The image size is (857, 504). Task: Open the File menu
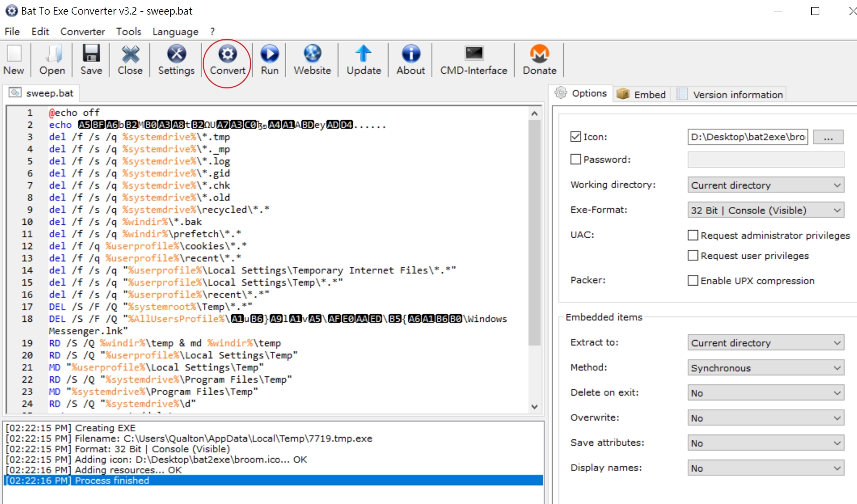click(x=12, y=31)
